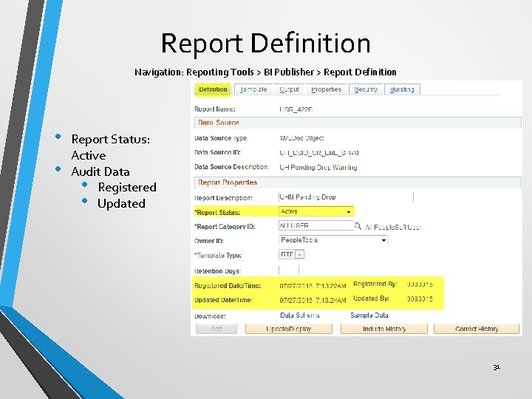Click the Update/Display button
Screen dimensions: 532x399
289,329
